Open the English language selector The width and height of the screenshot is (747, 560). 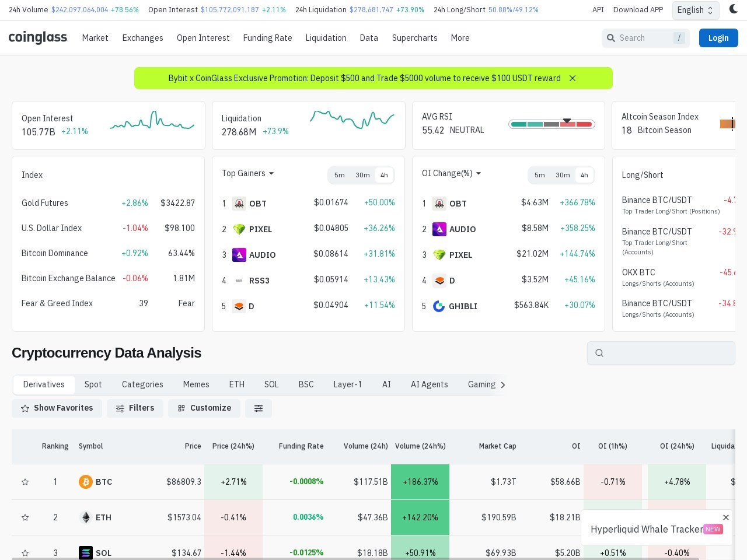pos(695,10)
